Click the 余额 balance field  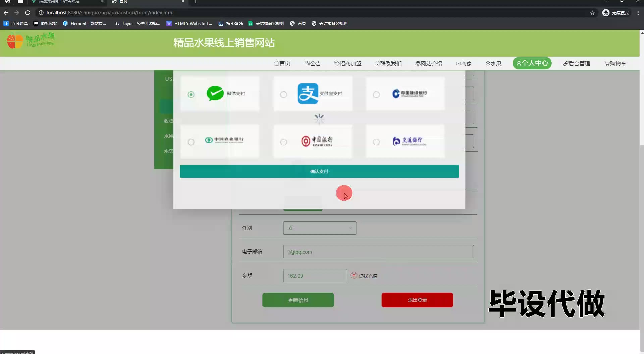315,276
